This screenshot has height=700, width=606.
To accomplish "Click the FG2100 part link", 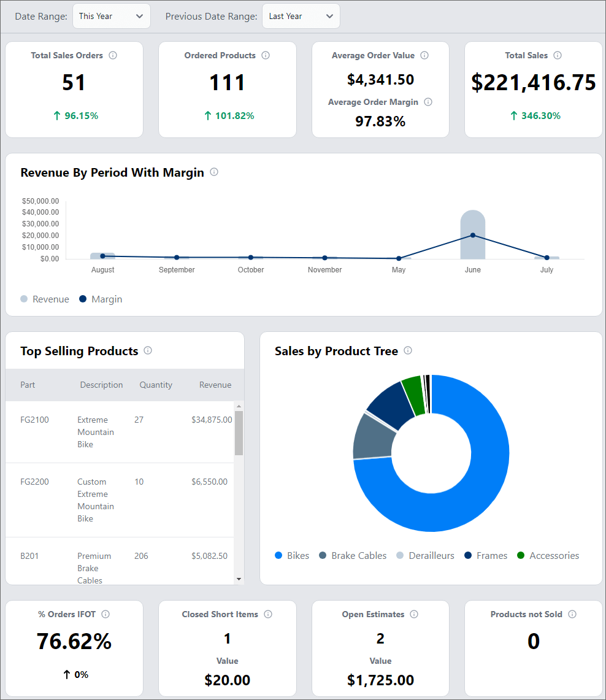I will coord(35,420).
